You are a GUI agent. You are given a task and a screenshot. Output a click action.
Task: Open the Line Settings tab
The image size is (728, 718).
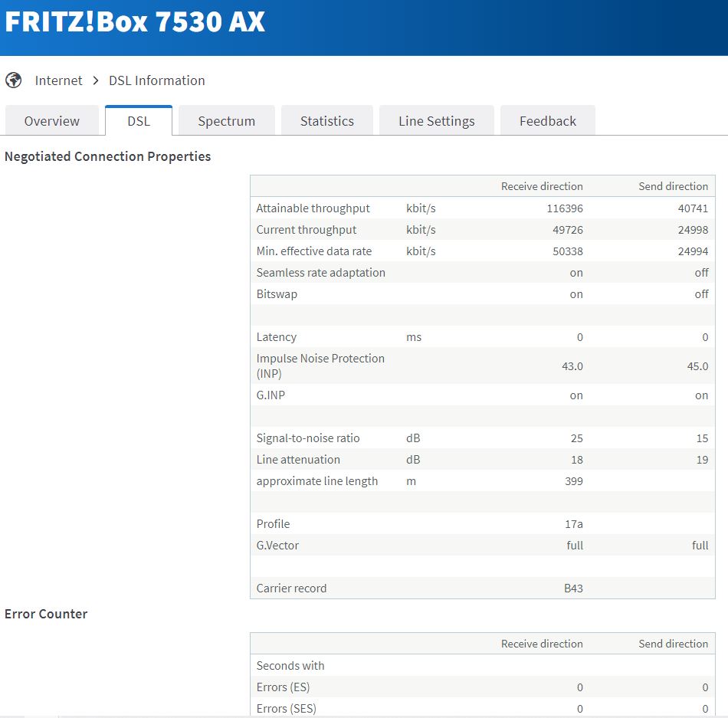click(x=436, y=121)
